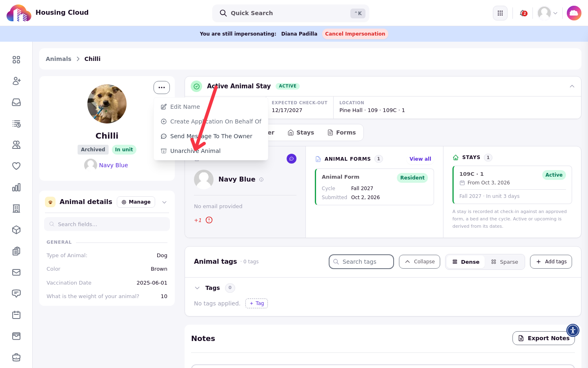Focus the Search tags field
The height and width of the screenshot is (368, 588).
click(361, 262)
